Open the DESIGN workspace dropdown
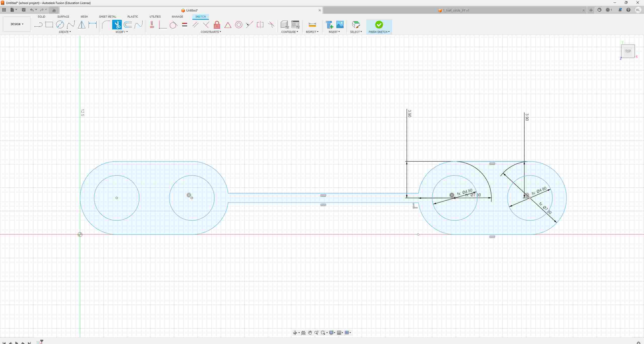Viewport: 644px width, 344px height. coord(17,24)
